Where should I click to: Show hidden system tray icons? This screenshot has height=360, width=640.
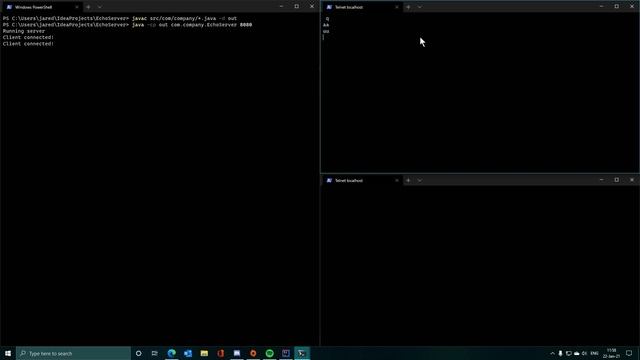point(552,353)
